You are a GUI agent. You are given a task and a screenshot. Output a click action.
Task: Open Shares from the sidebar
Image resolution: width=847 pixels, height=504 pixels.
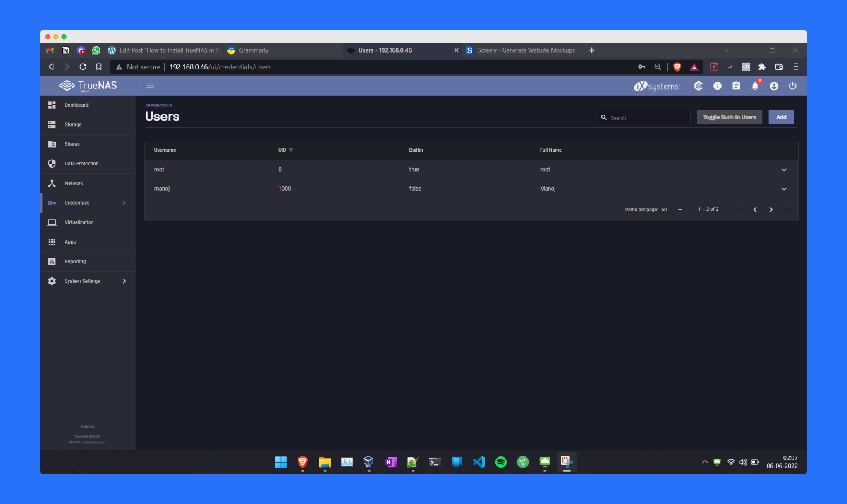[x=72, y=144]
